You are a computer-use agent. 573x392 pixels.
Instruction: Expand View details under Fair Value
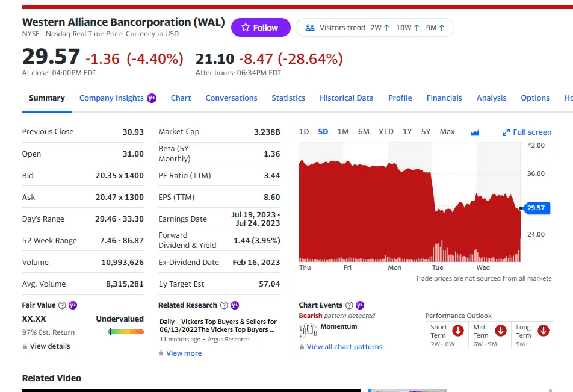pyautogui.click(x=50, y=346)
